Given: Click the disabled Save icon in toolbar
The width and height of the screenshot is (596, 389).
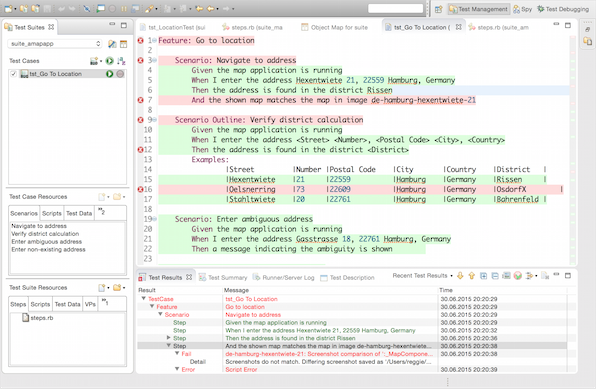Looking at the screenshot, I should (47, 8).
